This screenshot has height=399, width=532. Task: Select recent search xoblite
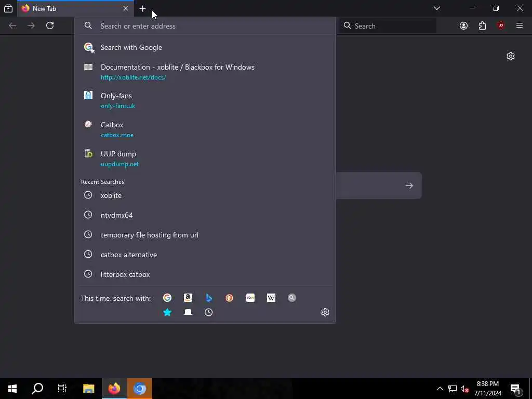(x=205, y=195)
